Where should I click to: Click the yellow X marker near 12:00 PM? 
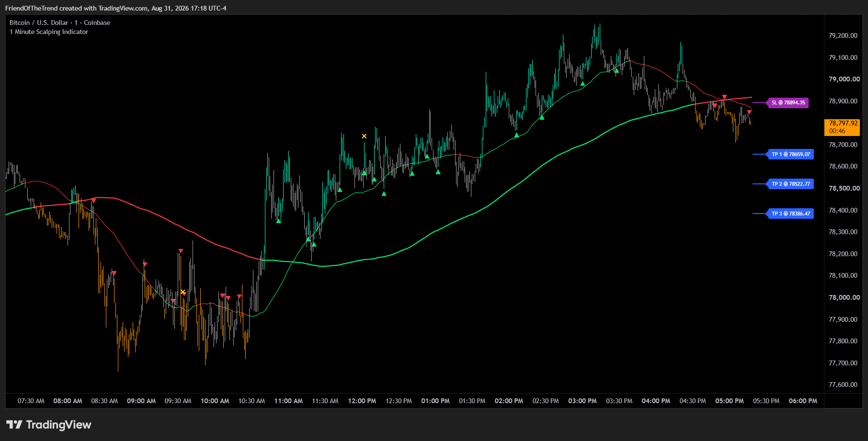pos(364,136)
